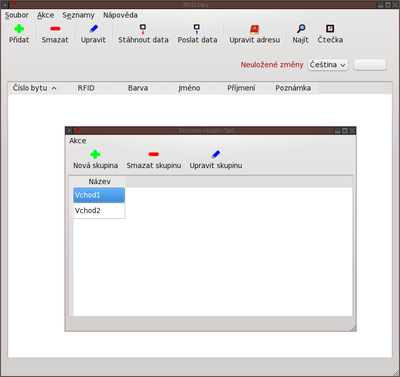Screen dimensions: 400x377
Task: Close the main RFID čipy window
Action: pyautogui.click(x=395, y=5)
